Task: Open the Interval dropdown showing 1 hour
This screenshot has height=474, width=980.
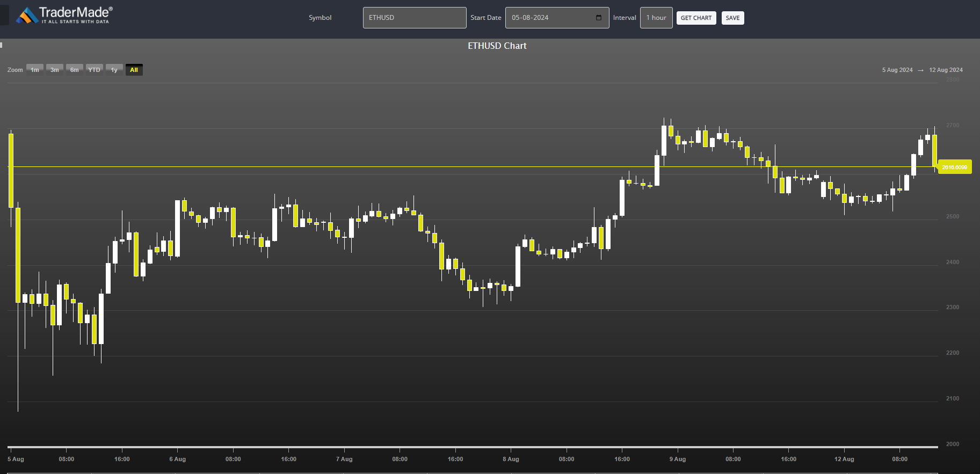Action: tap(656, 18)
